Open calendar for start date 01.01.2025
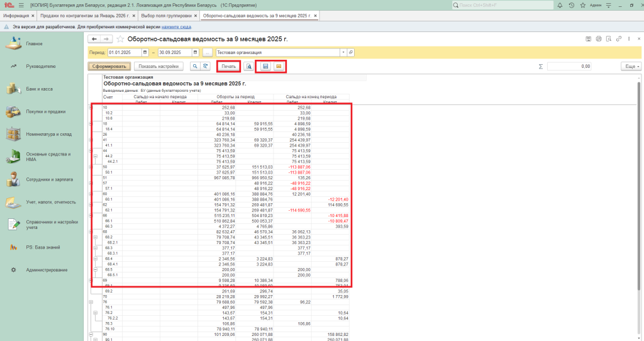Viewport: 644px width, 341px height. coord(145,52)
